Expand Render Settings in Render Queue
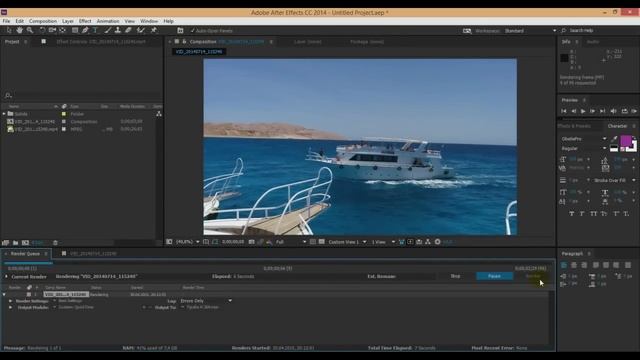 tap(10, 301)
